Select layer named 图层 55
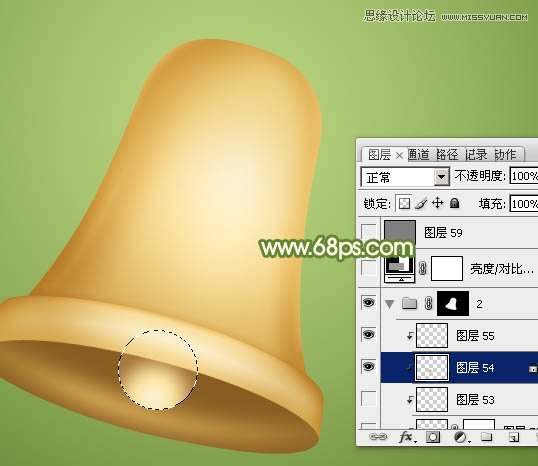The width and height of the screenshot is (538, 466). click(475, 336)
